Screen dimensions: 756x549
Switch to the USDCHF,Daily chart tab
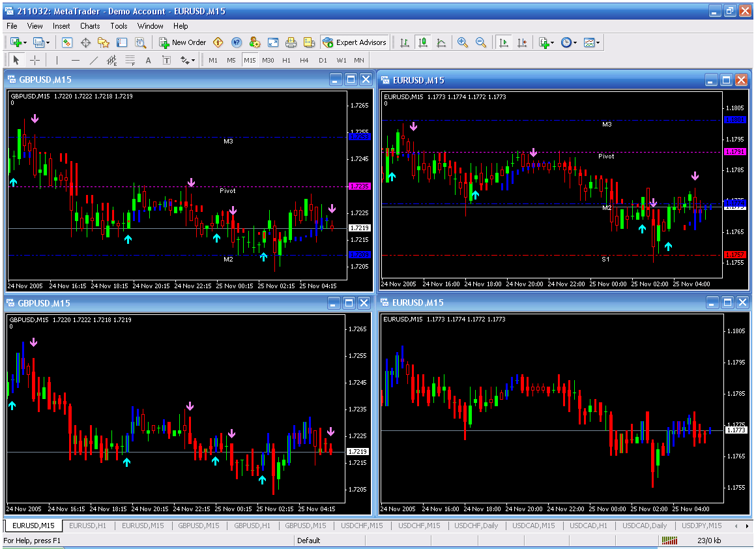[476, 526]
